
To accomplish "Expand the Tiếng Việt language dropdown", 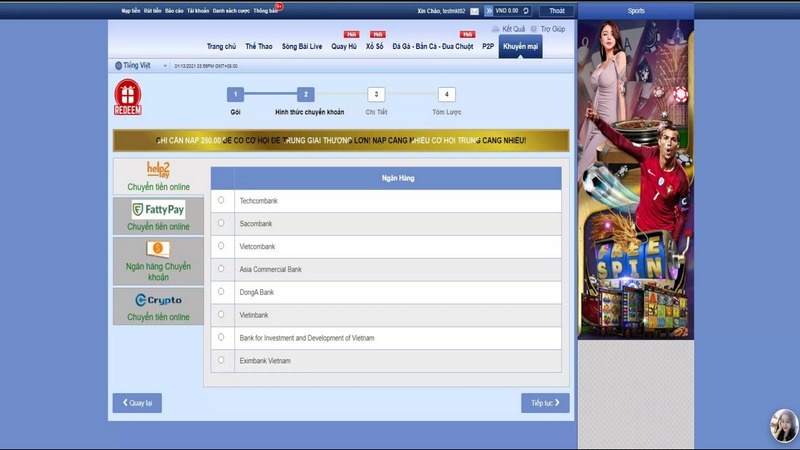I will point(129,66).
